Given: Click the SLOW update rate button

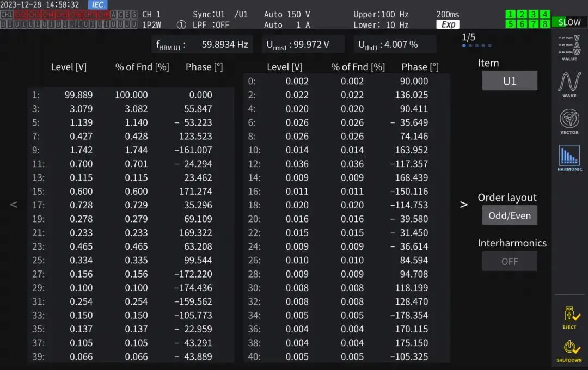Looking at the screenshot, I should [569, 22].
